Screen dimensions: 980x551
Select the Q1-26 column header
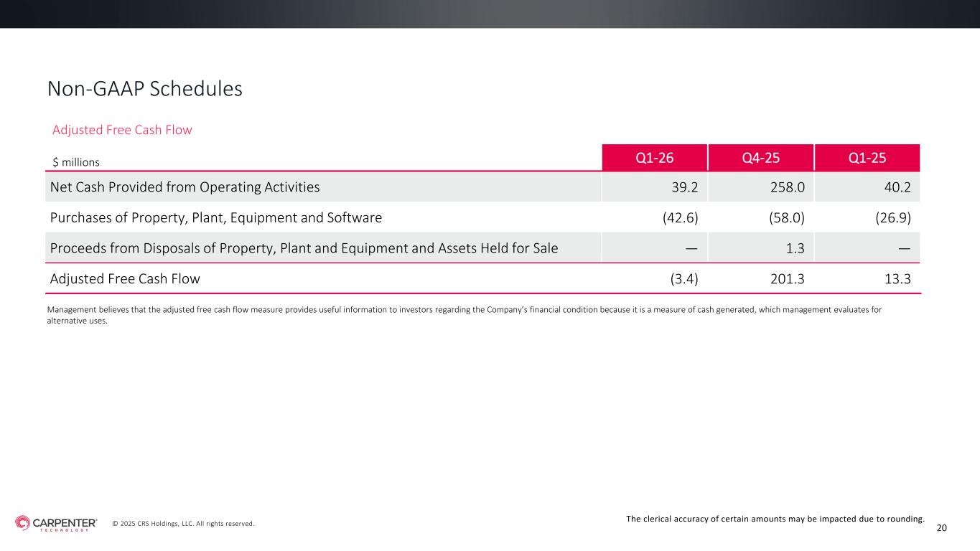654,158
